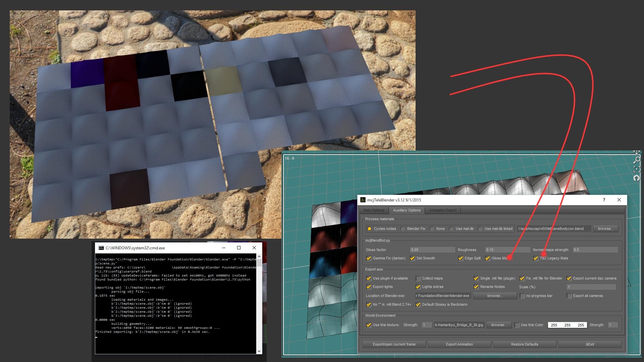
Task: Click the frame/aim camera icon in viewport
Action: (637, 169)
